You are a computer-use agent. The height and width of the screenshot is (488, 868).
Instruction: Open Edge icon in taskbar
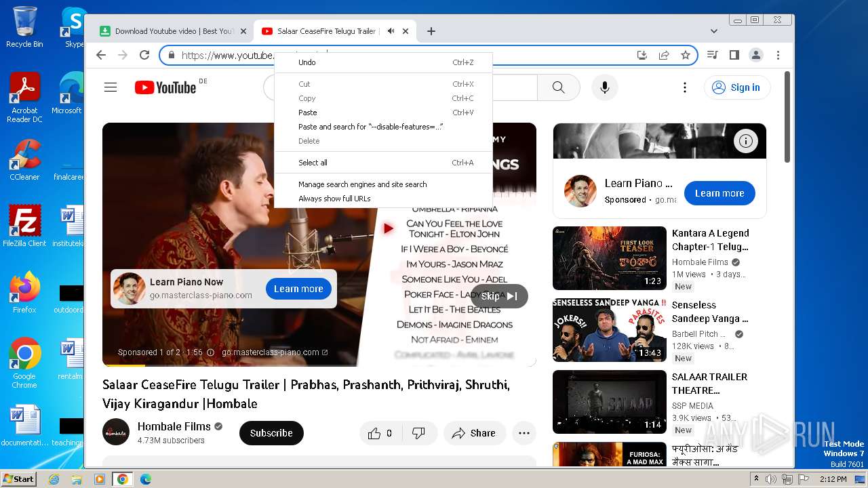coord(145,479)
